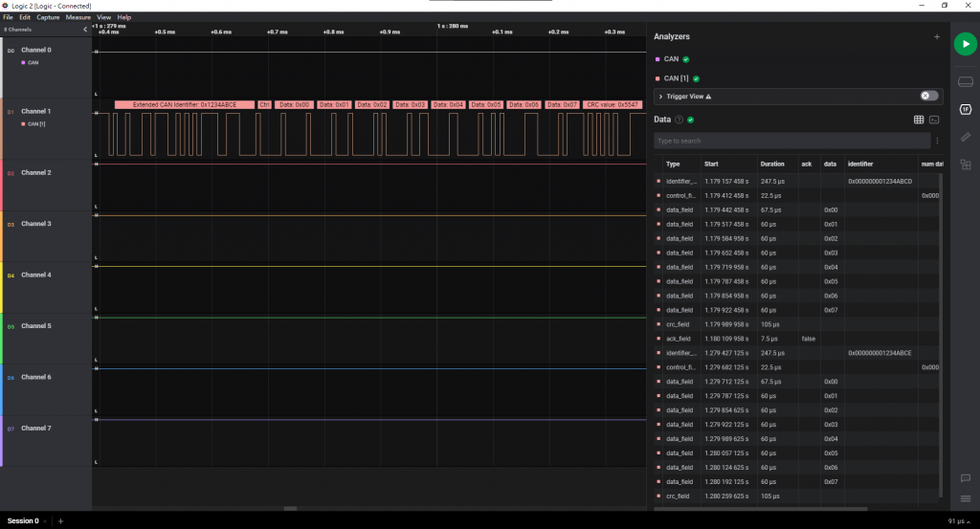Expand the Trigger View section chevron
The image size is (980, 529).
coord(660,97)
